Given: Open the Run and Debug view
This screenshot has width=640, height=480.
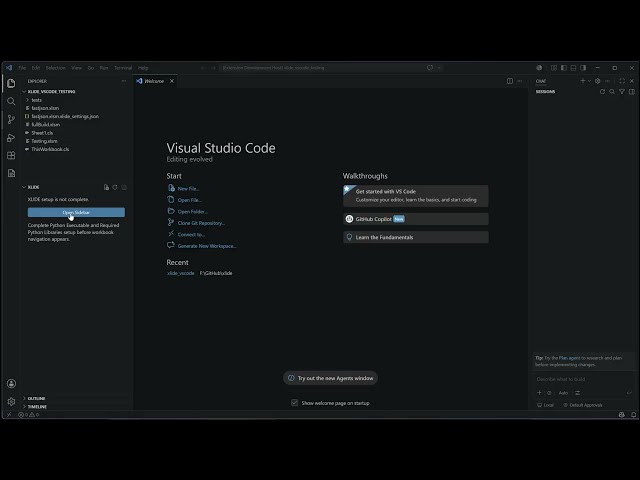Looking at the screenshot, I should point(11,138).
